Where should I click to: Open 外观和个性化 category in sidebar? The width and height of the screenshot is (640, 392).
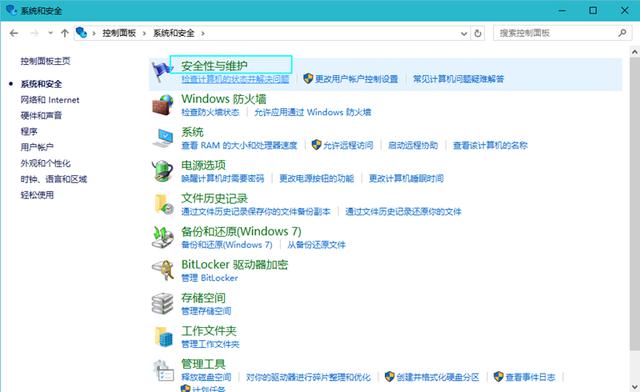45,163
